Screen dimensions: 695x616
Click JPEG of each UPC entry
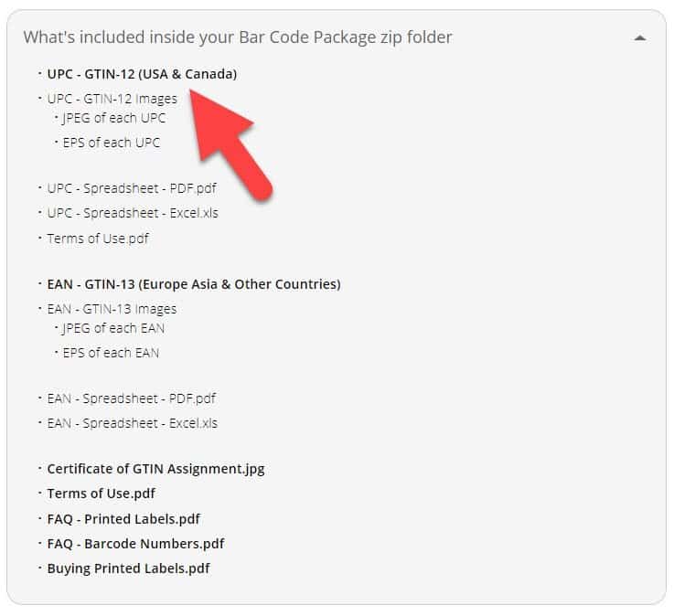[114, 118]
